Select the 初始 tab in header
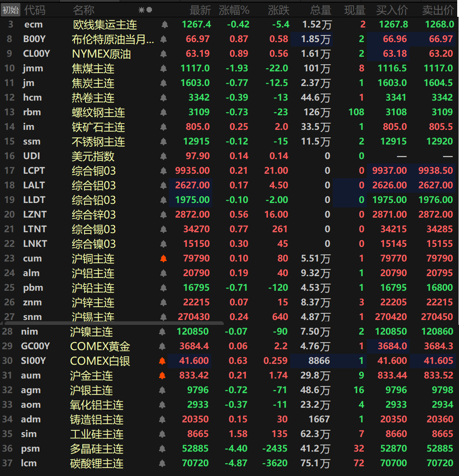 click(11, 10)
